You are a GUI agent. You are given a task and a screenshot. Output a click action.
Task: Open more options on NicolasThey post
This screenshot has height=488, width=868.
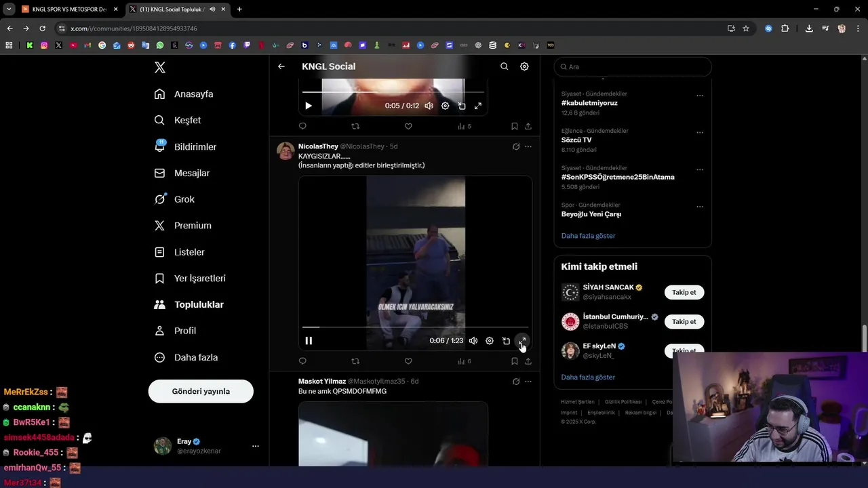point(528,146)
